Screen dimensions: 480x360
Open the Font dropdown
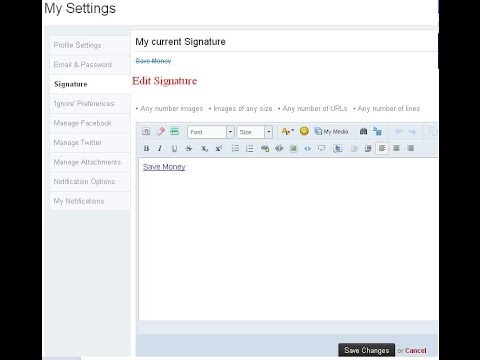pyautogui.click(x=211, y=132)
